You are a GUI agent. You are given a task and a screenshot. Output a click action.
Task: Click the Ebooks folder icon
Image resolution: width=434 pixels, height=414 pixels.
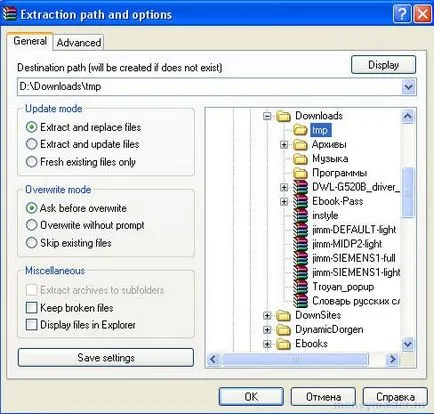coord(284,344)
